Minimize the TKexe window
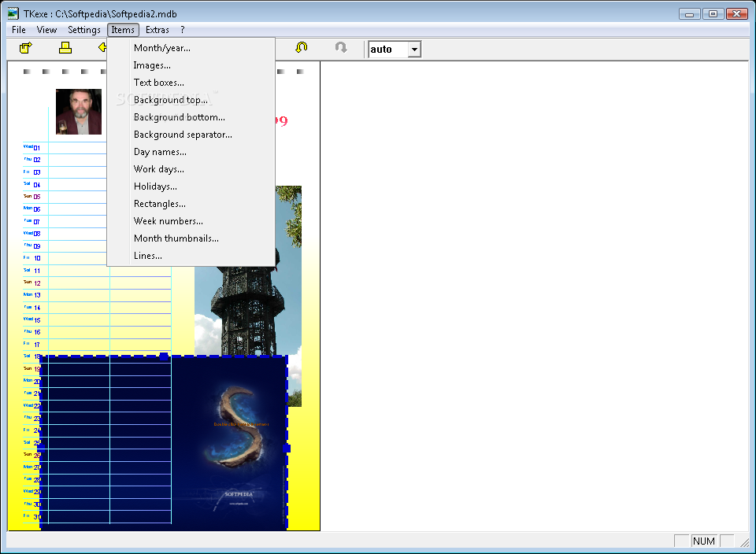This screenshot has width=756, height=554. 690,14
